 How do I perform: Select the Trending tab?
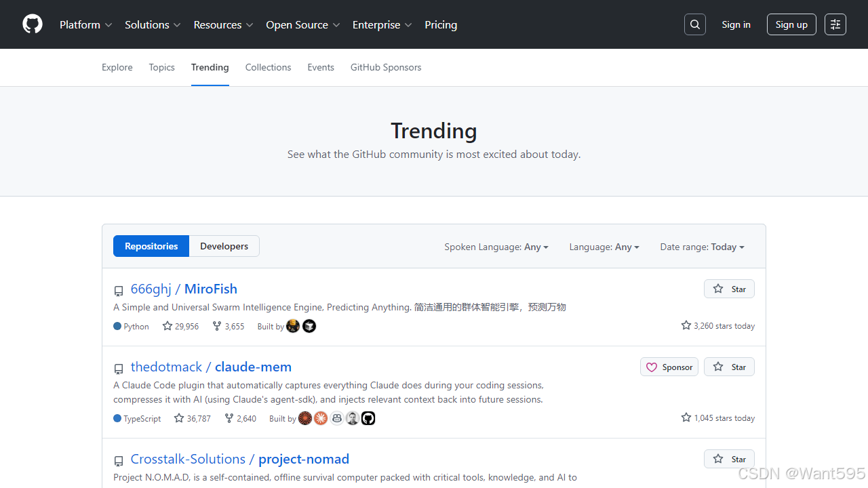point(210,67)
